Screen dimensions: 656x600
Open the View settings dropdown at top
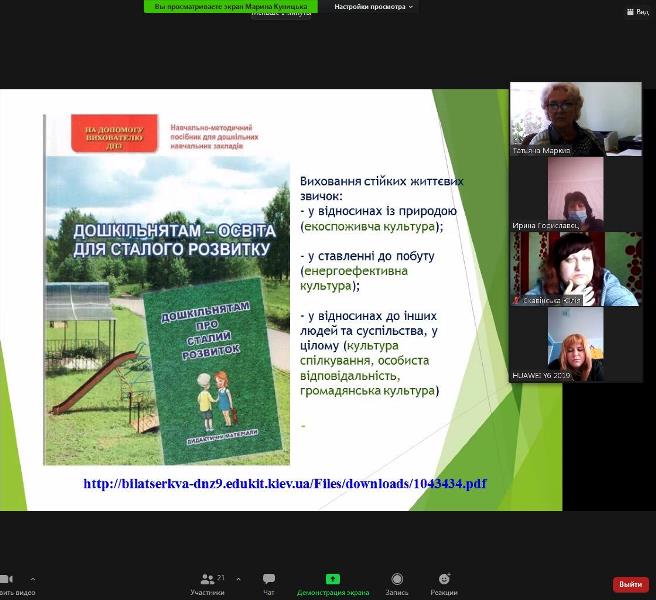click(x=373, y=7)
